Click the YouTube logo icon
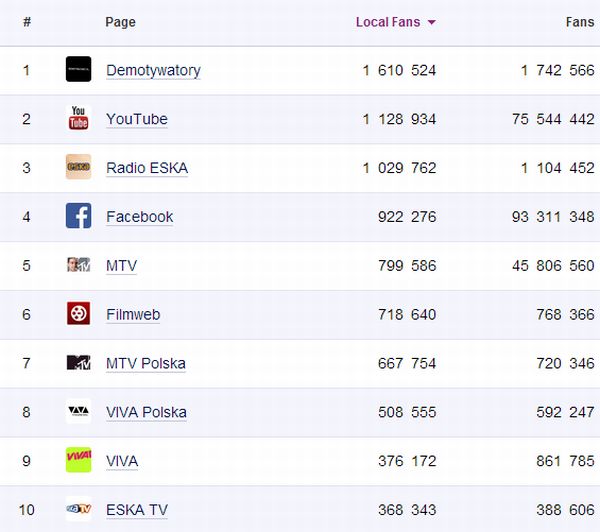 pyautogui.click(x=78, y=119)
